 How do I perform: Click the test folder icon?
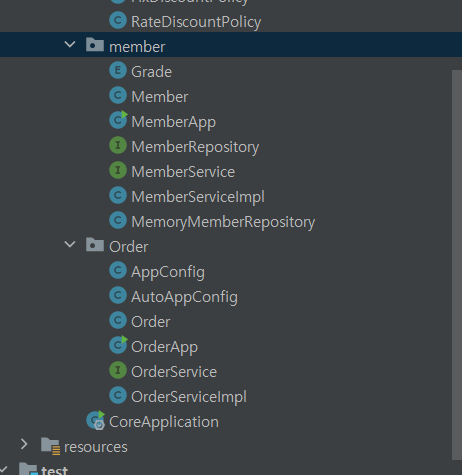(x=28, y=469)
